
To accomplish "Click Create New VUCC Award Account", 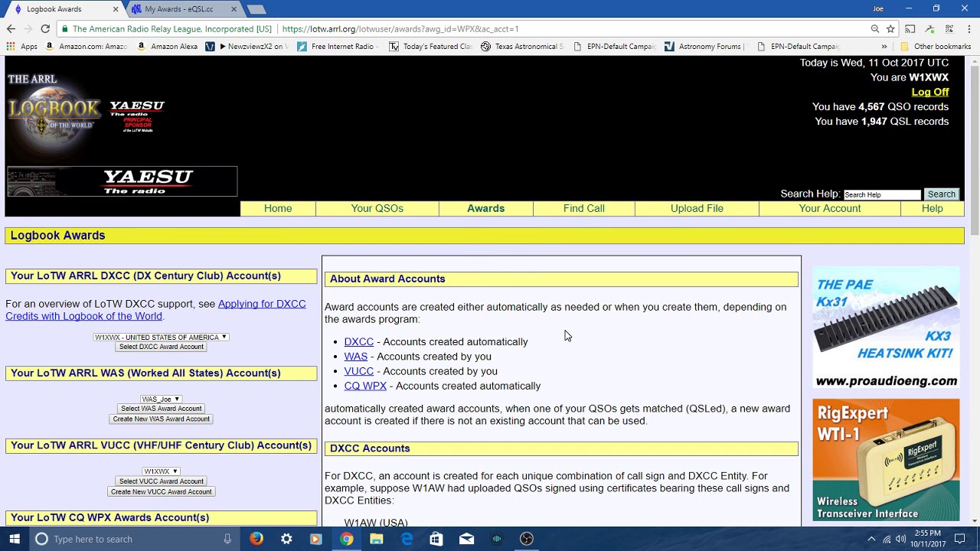I will tap(161, 491).
